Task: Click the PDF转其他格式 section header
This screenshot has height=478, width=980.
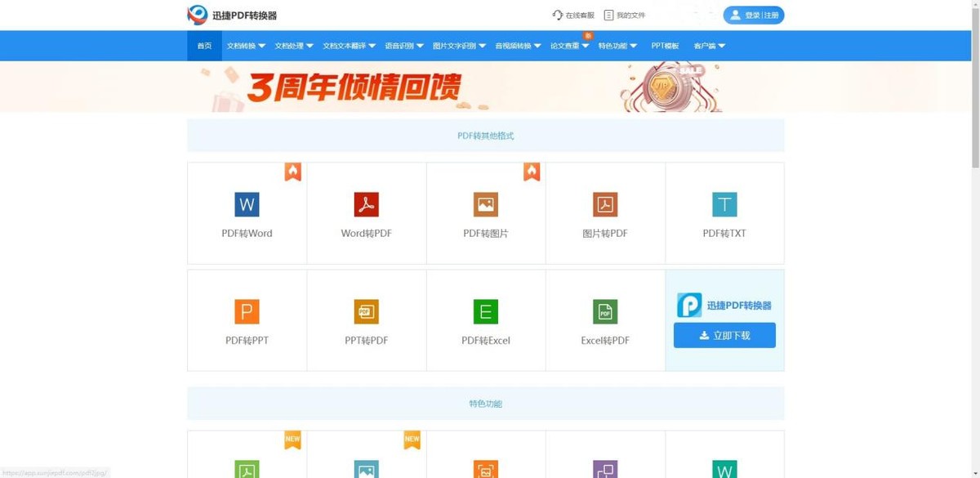Action: coord(486,136)
